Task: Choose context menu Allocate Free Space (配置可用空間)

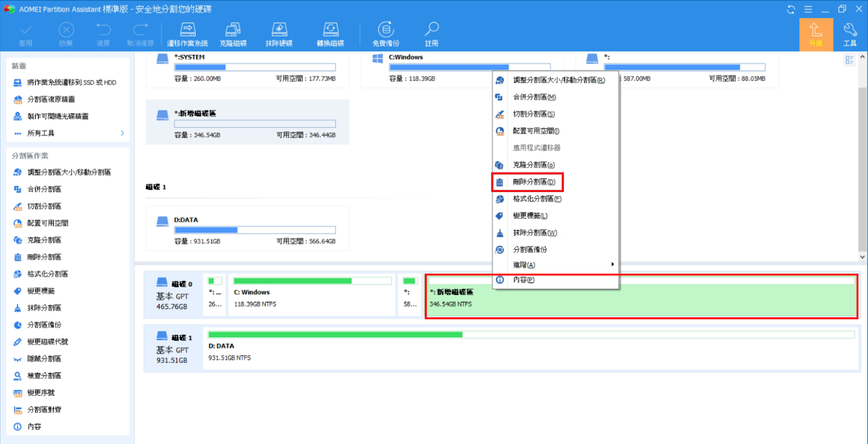Action: pyautogui.click(x=556, y=131)
